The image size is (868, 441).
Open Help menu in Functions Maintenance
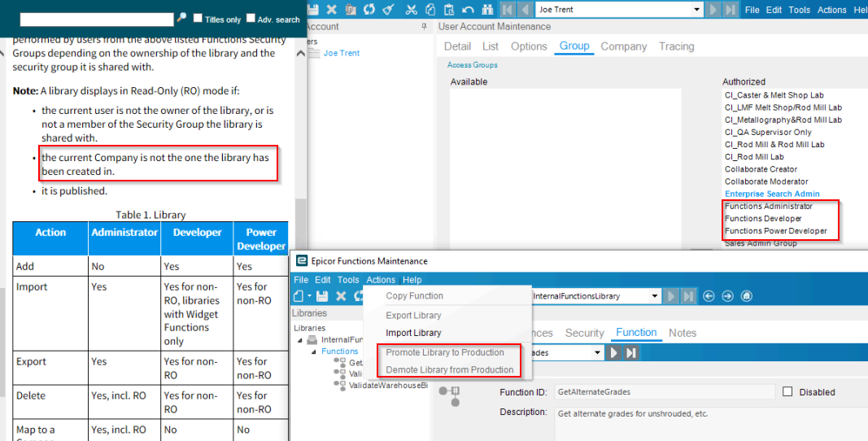pyautogui.click(x=412, y=280)
